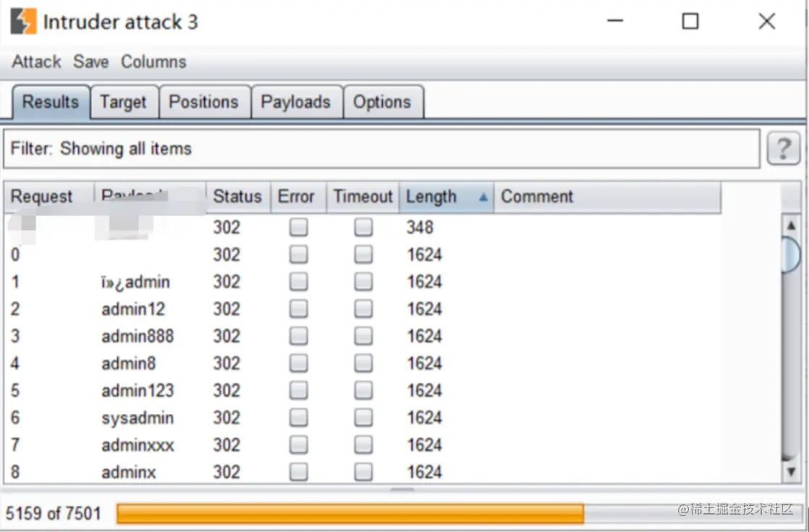The image size is (809, 532).
Task: Click the 5159 of 7501 progress text
Action: [x=53, y=513]
